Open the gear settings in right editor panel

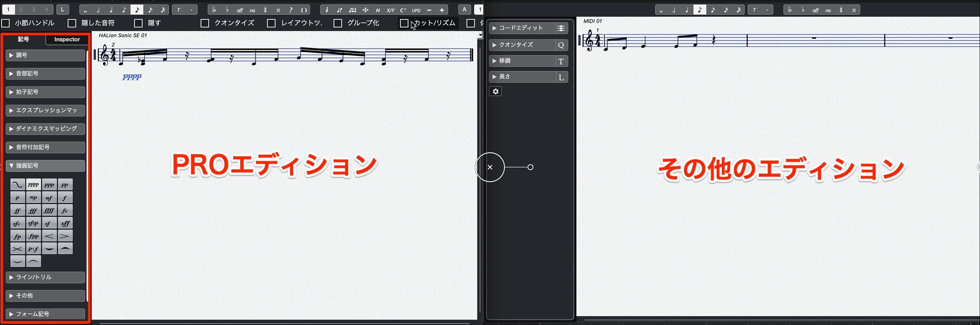click(x=496, y=91)
